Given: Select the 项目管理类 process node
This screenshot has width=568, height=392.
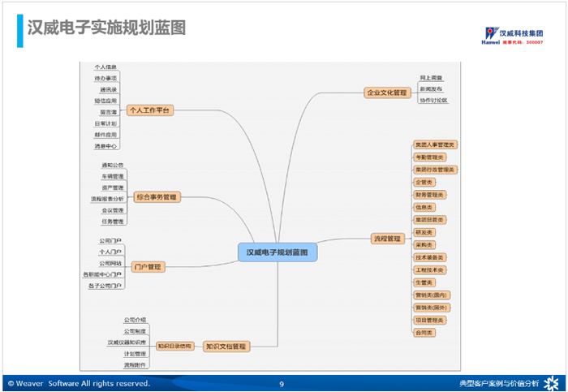Looking at the screenshot, I should click(429, 321).
